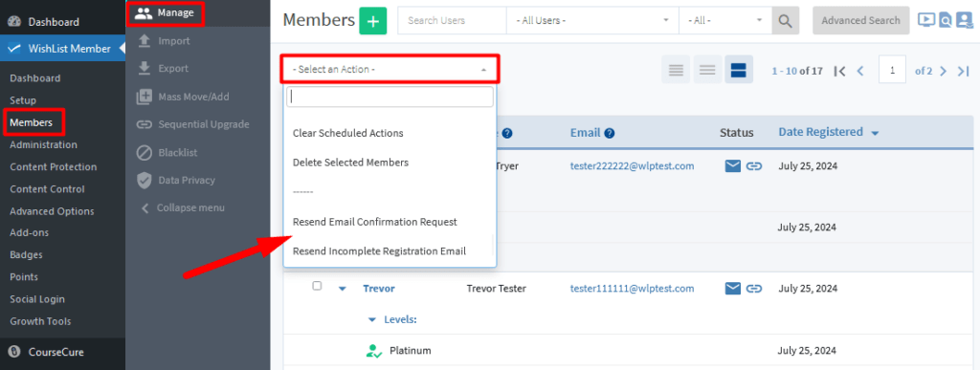
Task: Switch to the compact list view icon
Action: point(676,70)
